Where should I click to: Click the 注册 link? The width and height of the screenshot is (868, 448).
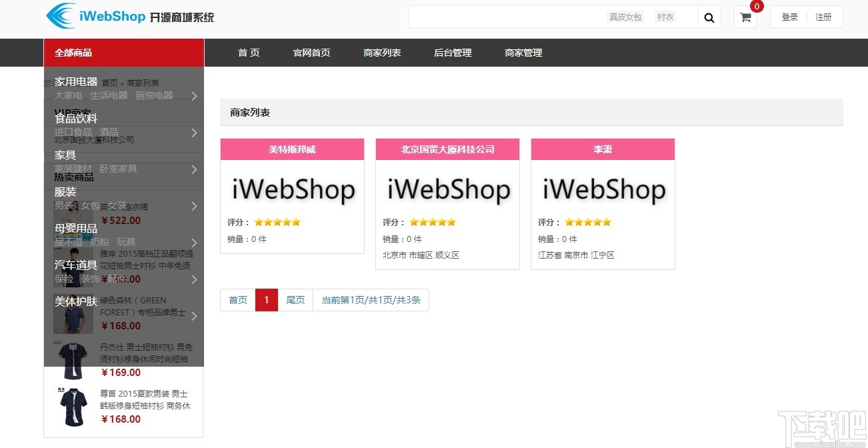[824, 17]
